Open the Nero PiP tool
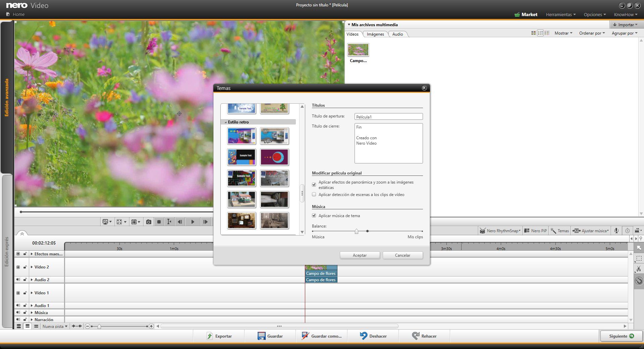644x349 pixels. 536,231
